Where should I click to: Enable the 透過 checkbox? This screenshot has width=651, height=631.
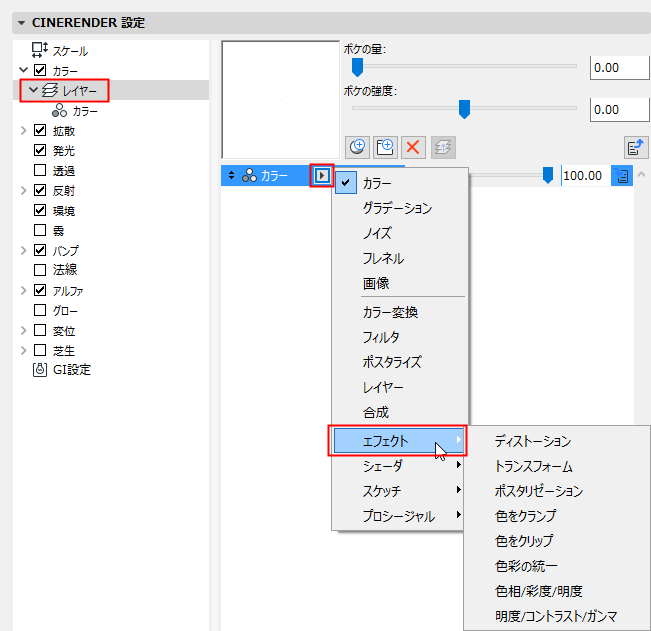point(40,170)
